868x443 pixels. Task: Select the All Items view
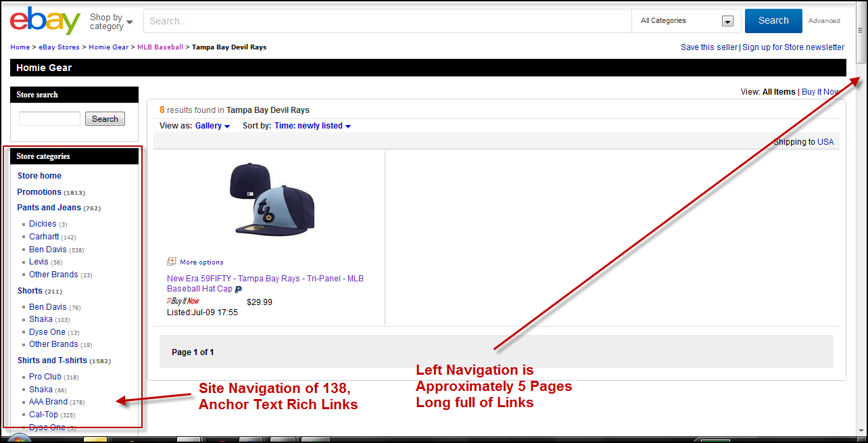779,92
